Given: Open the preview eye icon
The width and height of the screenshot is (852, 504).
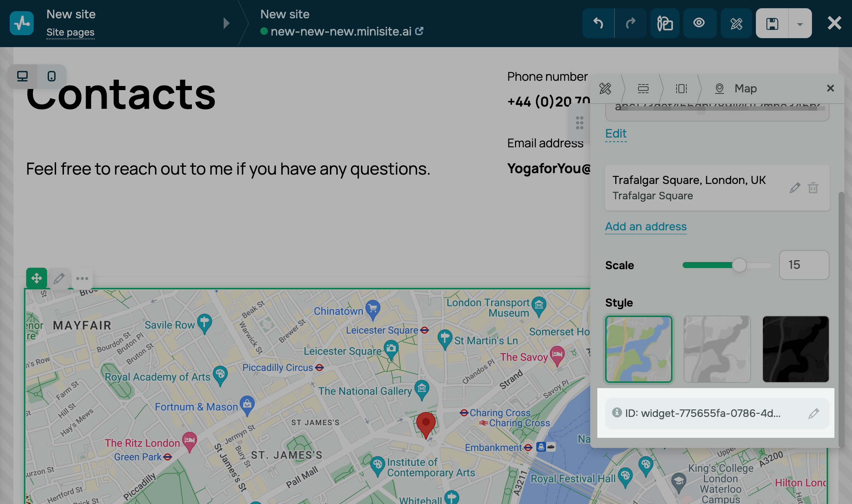Looking at the screenshot, I should [x=699, y=23].
